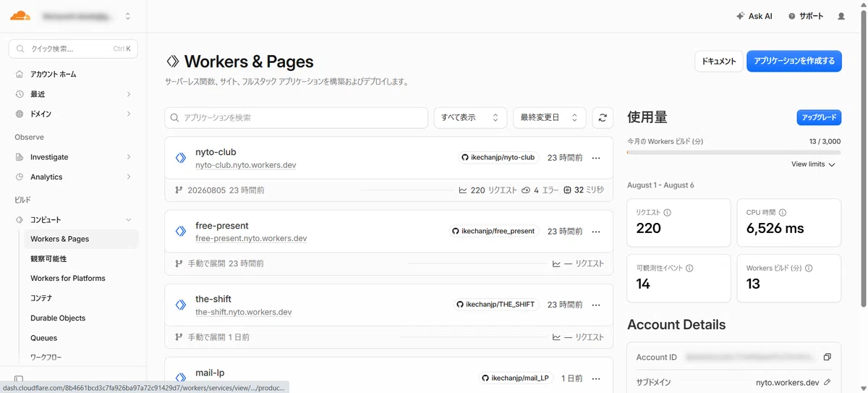The height and width of the screenshot is (393, 868).
Task: Click the-shift.nyto.workers.dev URL
Action: pyautogui.click(x=244, y=313)
